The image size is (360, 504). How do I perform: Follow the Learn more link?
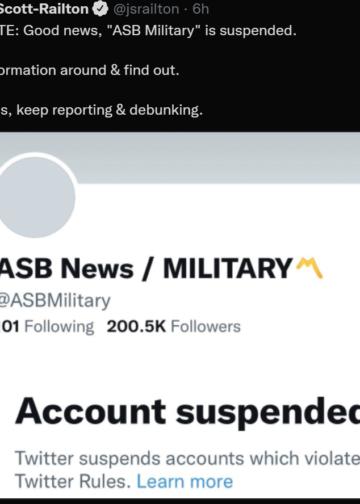click(185, 481)
